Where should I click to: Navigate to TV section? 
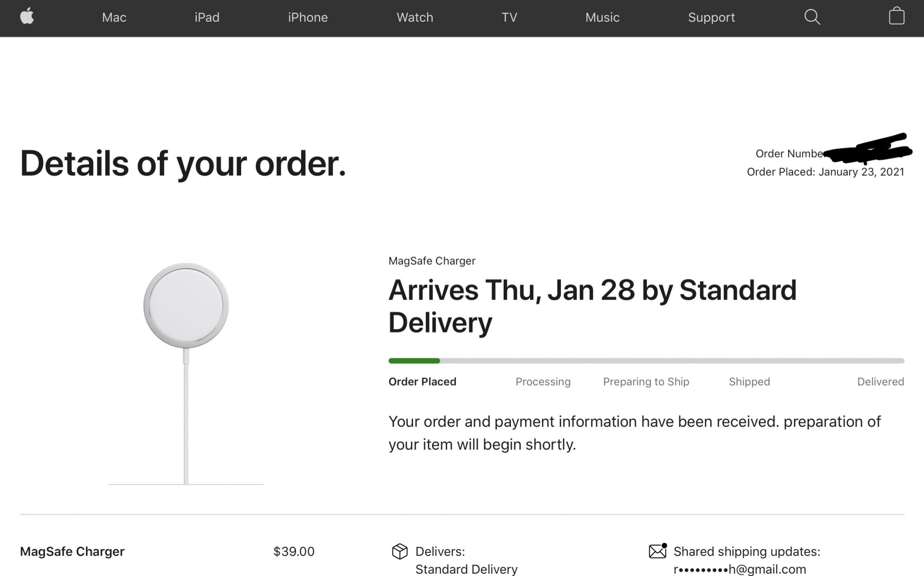(509, 18)
